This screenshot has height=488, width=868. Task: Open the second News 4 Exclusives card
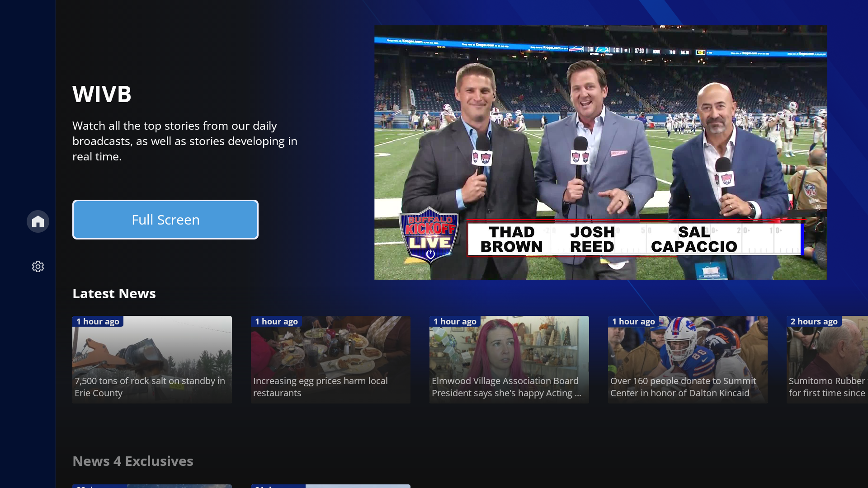[330, 486]
